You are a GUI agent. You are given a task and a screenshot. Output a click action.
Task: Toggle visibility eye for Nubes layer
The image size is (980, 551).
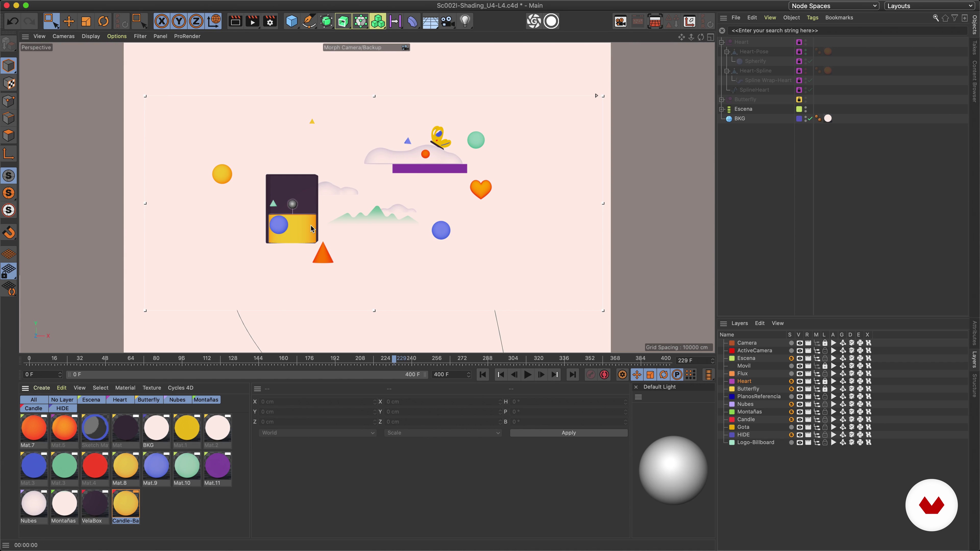(x=799, y=404)
